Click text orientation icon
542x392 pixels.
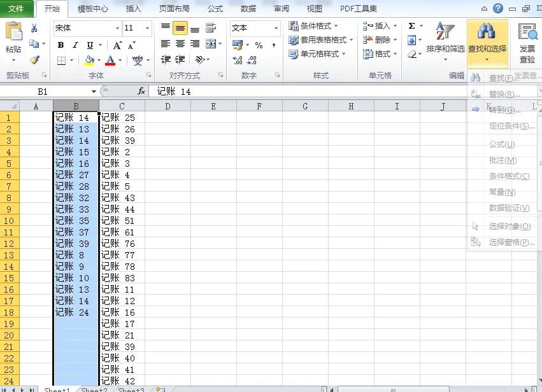(200, 60)
